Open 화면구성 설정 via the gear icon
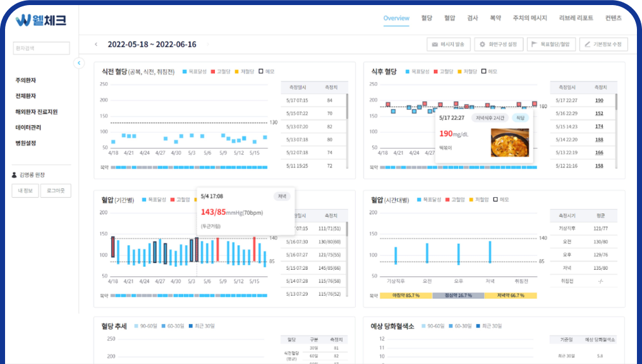Image resolution: width=642 pixels, height=364 pixels. pos(482,44)
